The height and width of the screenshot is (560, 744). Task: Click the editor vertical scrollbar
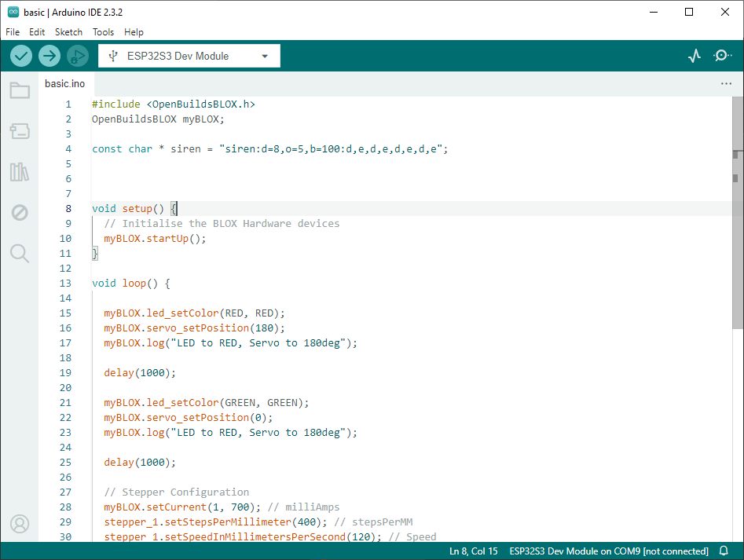(738, 236)
